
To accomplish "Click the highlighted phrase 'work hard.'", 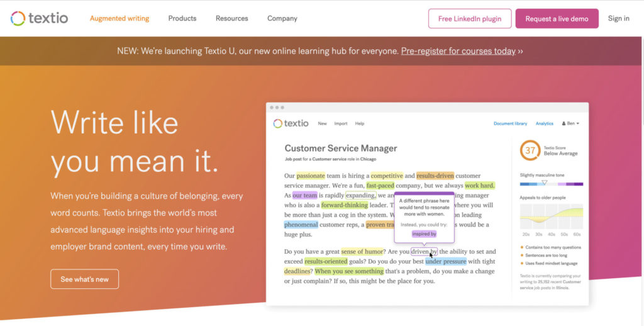I will pyautogui.click(x=480, y=186).
